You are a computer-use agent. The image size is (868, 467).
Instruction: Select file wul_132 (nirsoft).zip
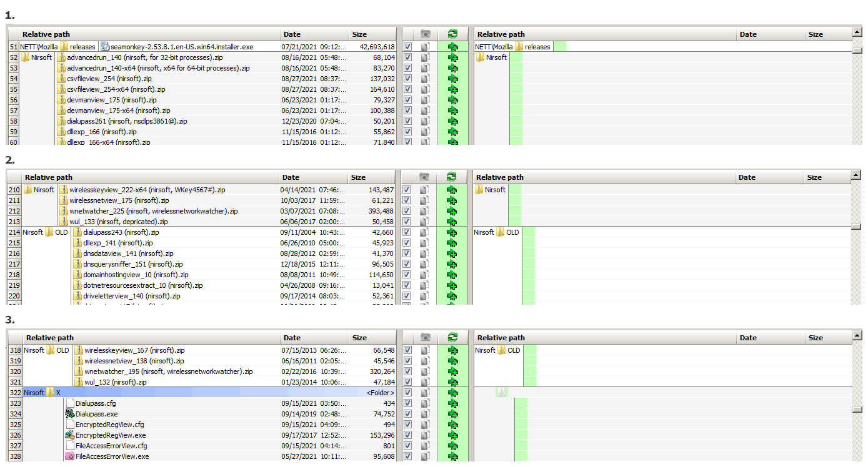pos(115,382)
